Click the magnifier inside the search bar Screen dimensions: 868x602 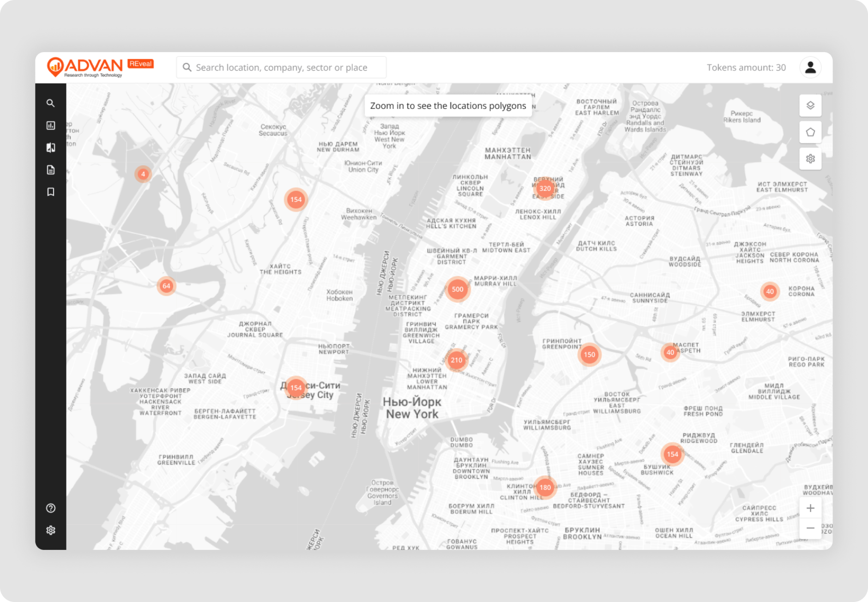coord(187,67)
